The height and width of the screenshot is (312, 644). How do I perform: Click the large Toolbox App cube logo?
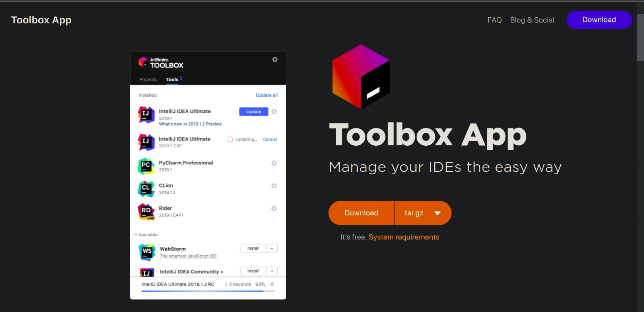click(361, 76)
